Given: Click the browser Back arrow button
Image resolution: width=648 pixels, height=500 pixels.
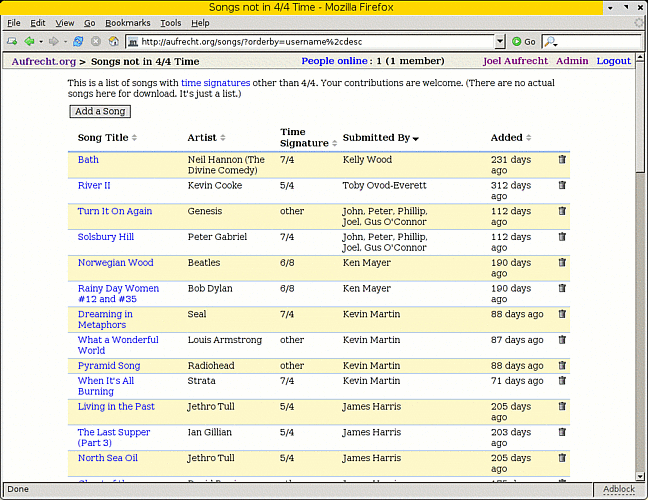Looking at the screenshot, I should coord(29,42).
